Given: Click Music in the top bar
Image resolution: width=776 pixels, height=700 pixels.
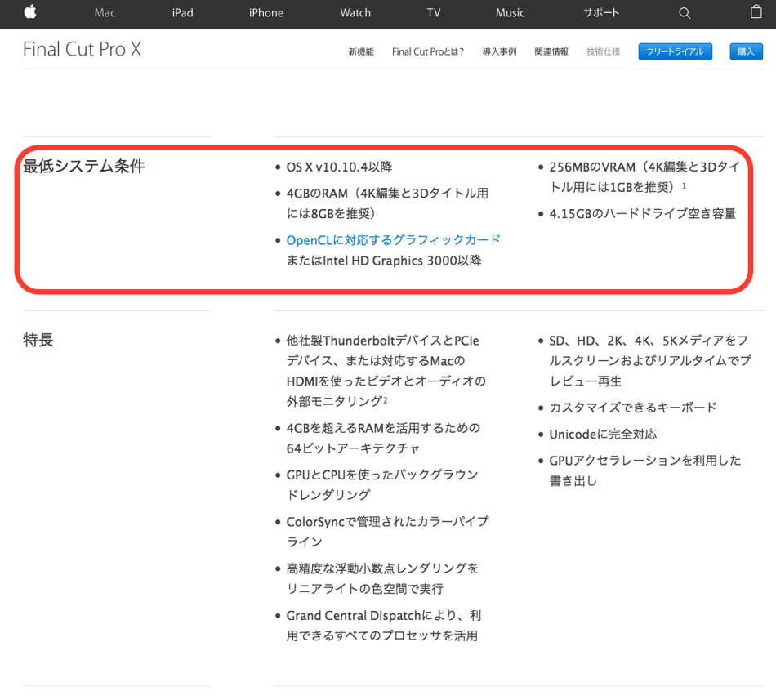Looking at the screenshot, I should pyautogui.click(x=511, y=13).
